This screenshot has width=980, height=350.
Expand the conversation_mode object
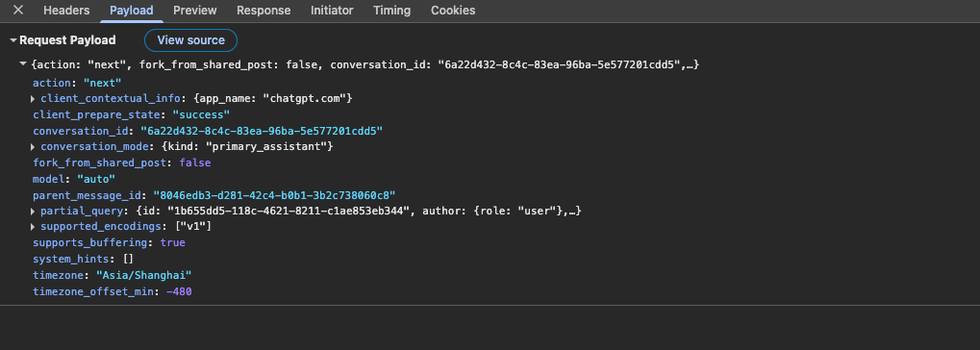(x=33, y=147)
